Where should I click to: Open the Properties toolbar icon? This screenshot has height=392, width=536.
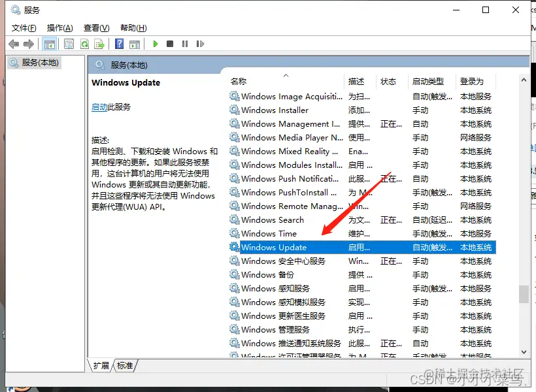pos(69,44)
